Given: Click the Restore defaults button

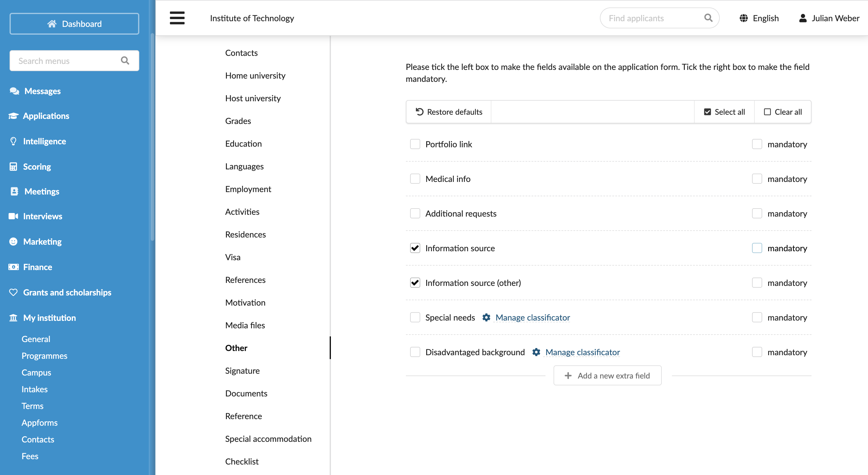Looking at the screenshot, I should tap(449, 112).
